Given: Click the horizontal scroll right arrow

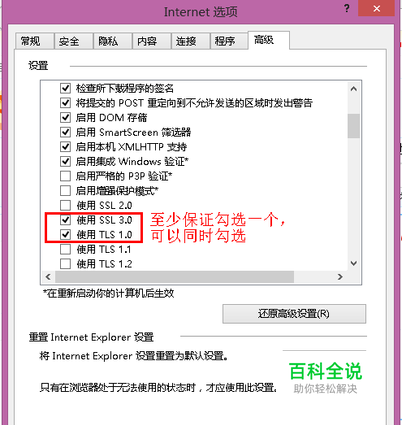Looking at the screenshot, I should pos(340,277).
